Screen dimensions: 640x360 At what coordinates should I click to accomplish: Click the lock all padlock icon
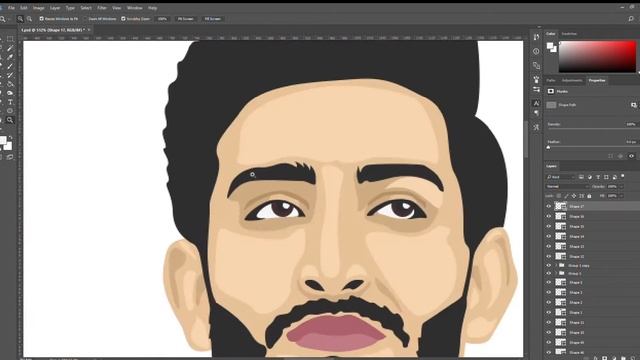(589, 196)
